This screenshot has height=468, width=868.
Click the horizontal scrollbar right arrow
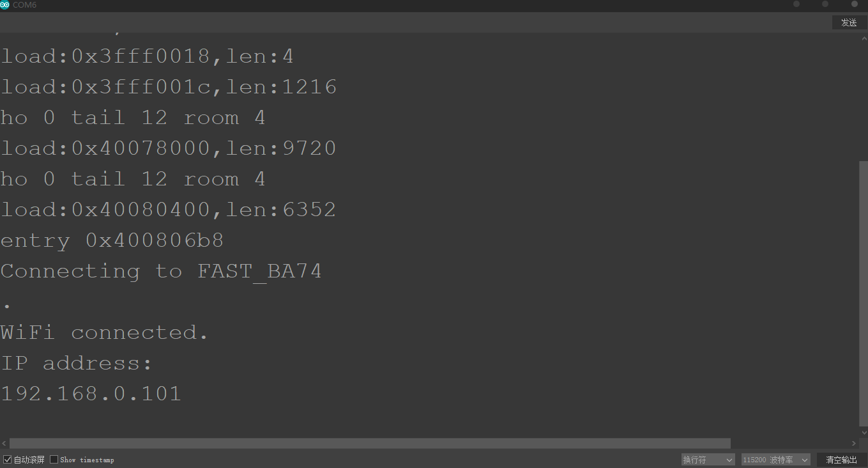(x=855, y=443)
